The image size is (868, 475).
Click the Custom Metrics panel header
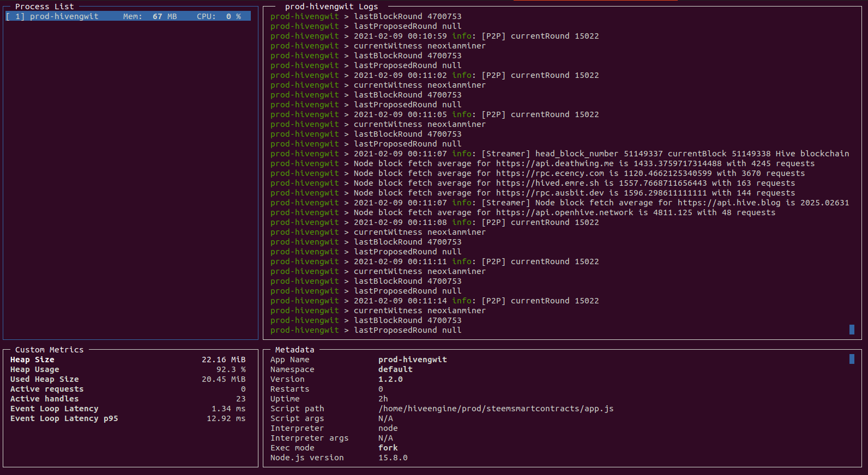tap(49, 350)
